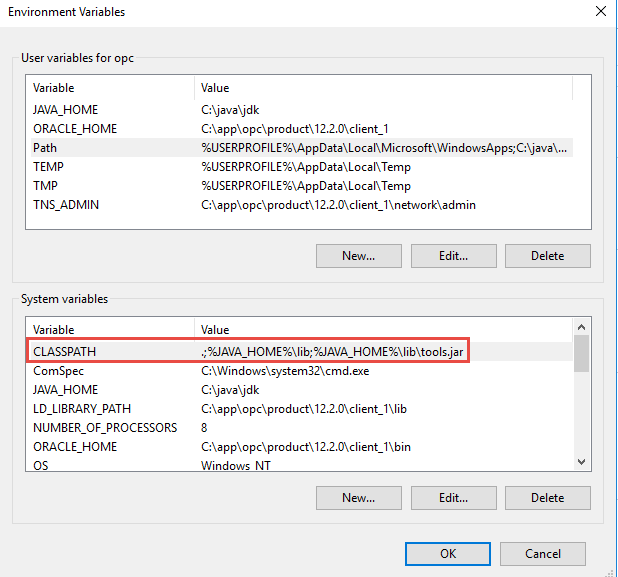
Task: Close the Environment Variables dialog
Action: [x=600, y=12]
